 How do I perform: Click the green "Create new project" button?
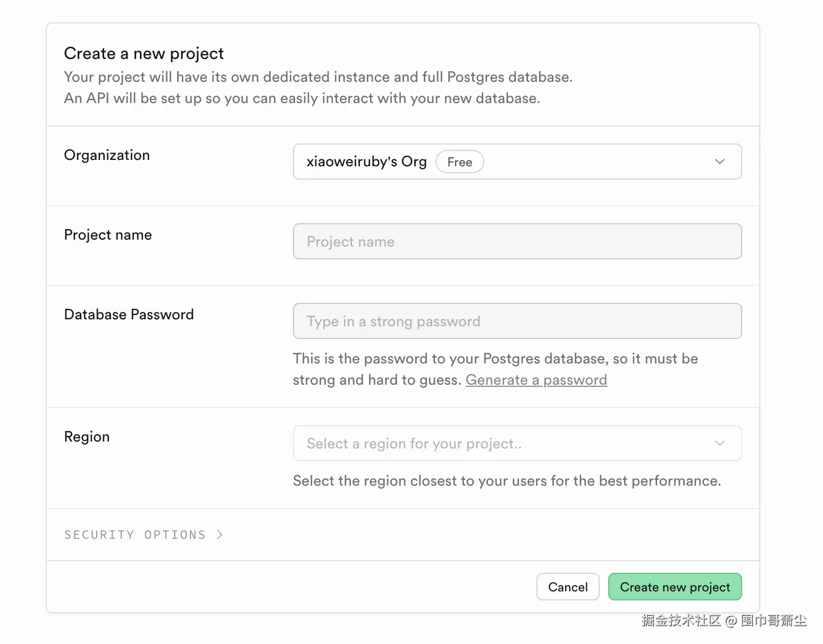tap(675, 587)
